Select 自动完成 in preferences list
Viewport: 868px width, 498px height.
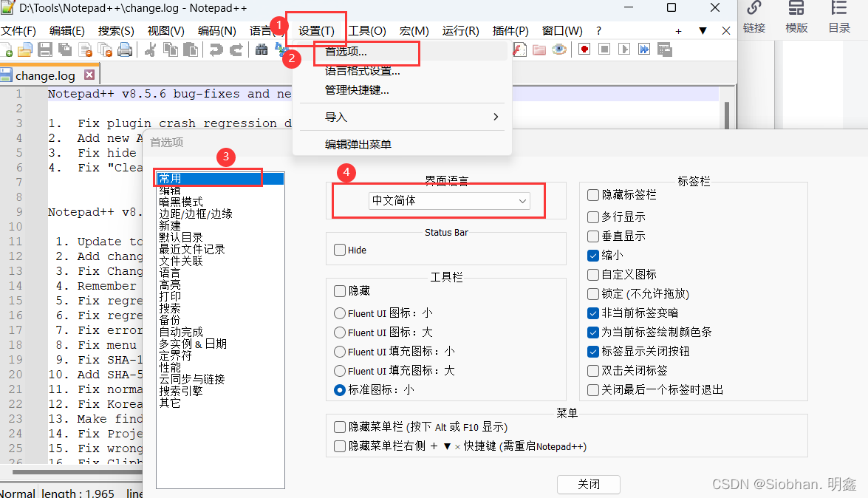click(181, 332)
